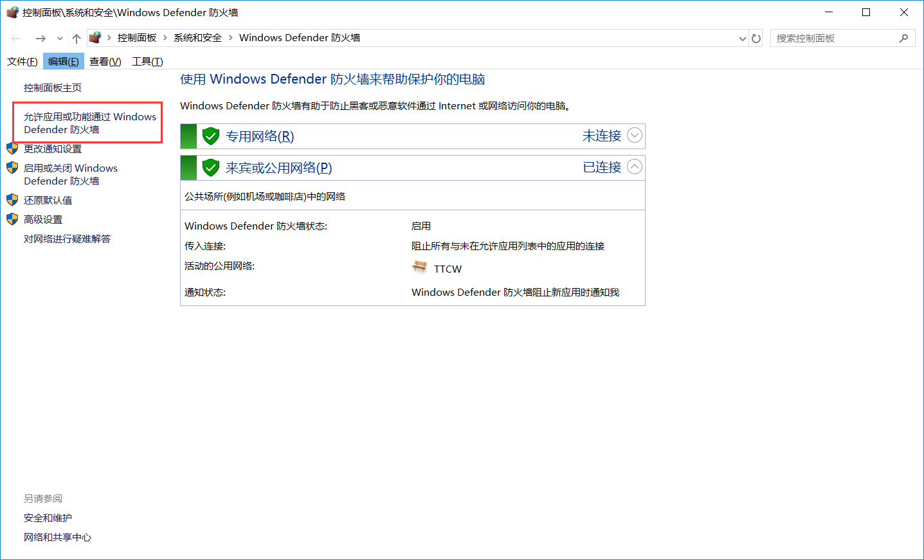Open the 编辑(E) menu
The height and width of the screenshot is (560, 924).
pyautogui.click(x=64, y=62)
